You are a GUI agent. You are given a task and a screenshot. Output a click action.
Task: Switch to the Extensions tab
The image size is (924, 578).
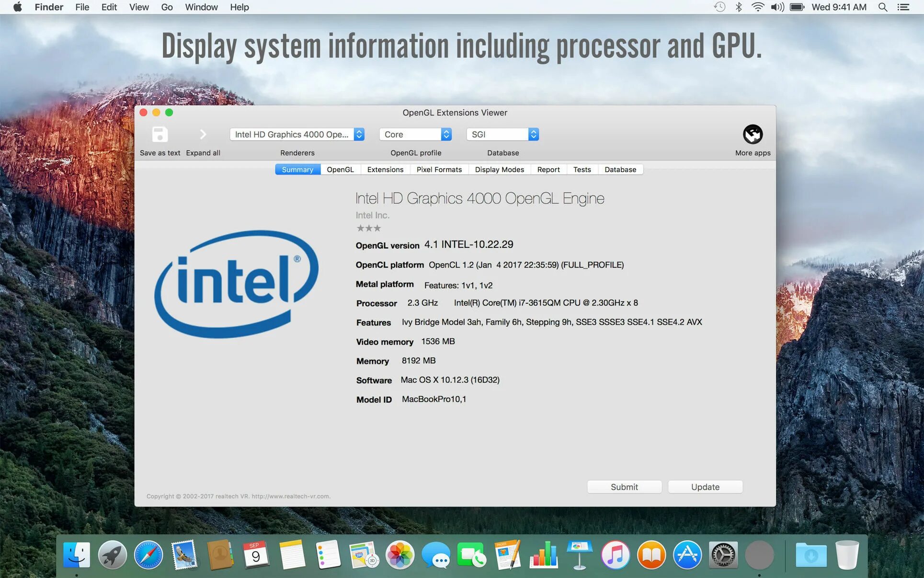point(385,170)
